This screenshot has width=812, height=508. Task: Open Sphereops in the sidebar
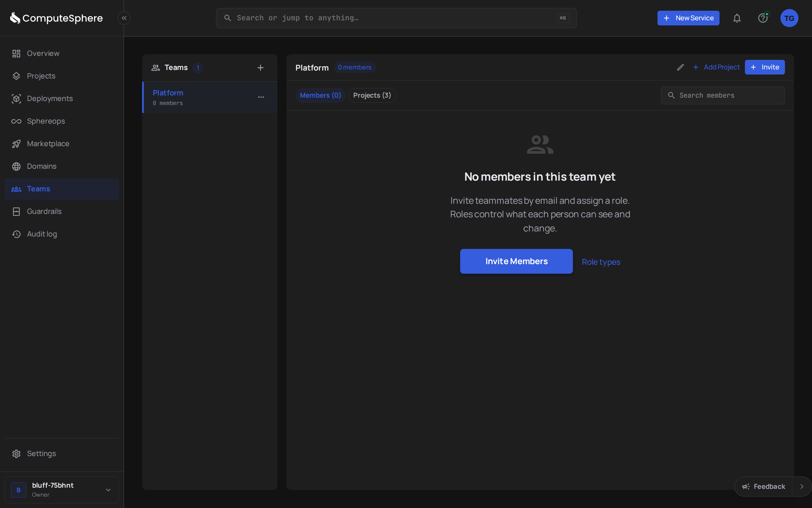tap(62, 121)
